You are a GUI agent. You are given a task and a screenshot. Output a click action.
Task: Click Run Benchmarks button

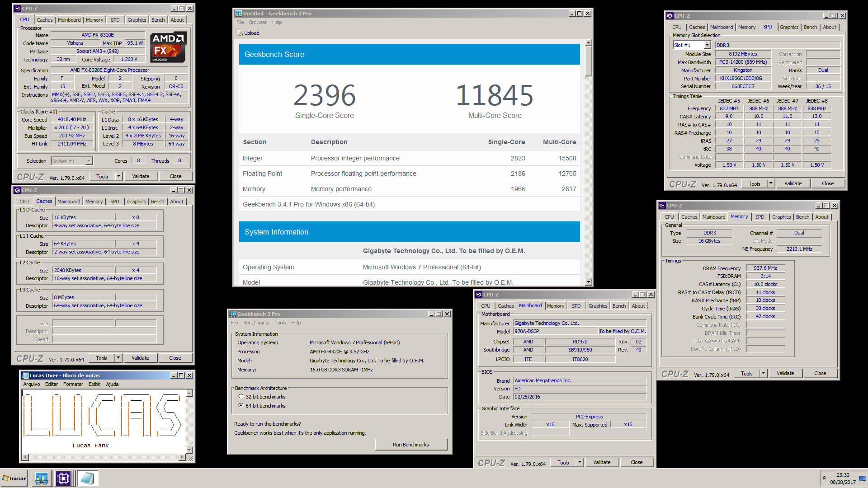point(410,445)
